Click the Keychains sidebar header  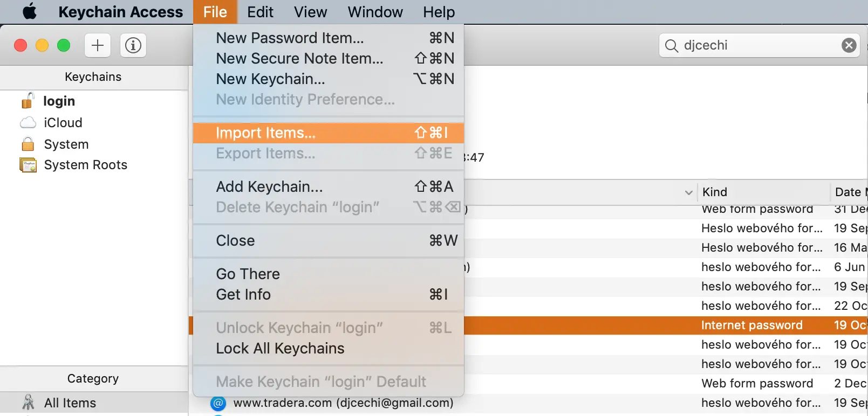[93, 77]
